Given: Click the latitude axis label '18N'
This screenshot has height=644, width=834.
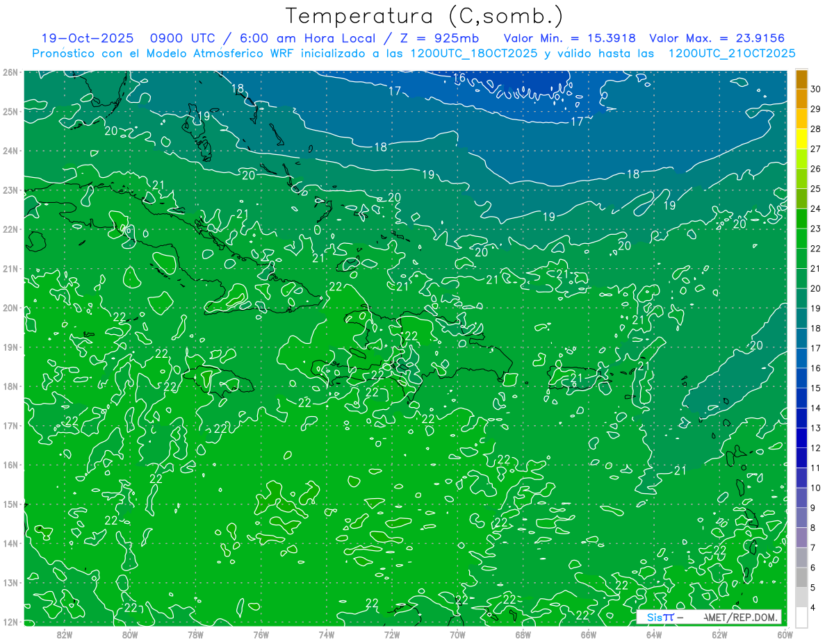Looking at the screenshot, I should pyautogui.click(x=10, y=386).
